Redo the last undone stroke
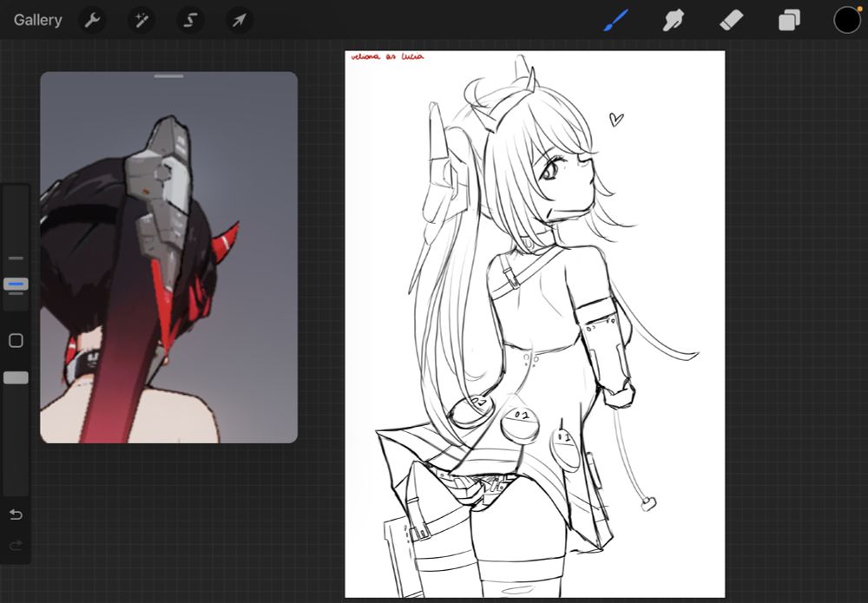The height and width of the screenshot is (603, 868). tap(16, 546)
